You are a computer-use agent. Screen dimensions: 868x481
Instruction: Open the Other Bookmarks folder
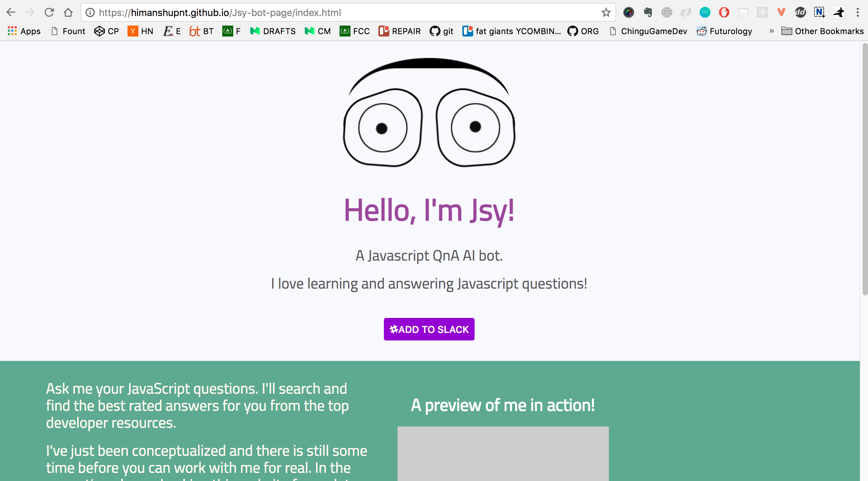[x=822, y=31]
